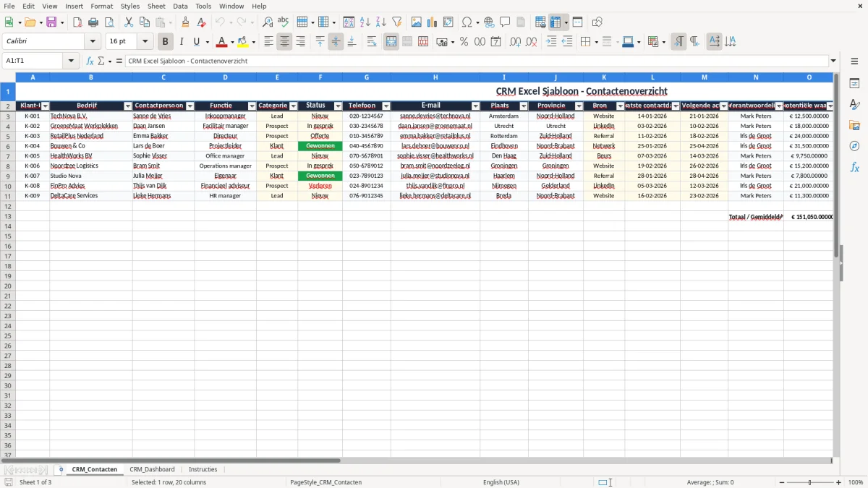Click inside the formula input line
The width and height of the screenshot is (868, 488).
coord(476,61)
